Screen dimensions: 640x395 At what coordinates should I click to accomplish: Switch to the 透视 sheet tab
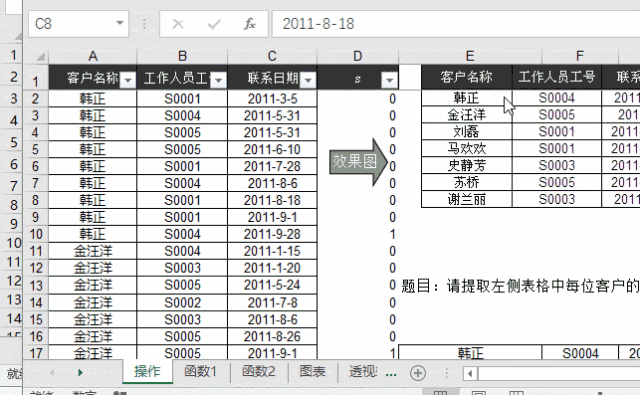362,371
